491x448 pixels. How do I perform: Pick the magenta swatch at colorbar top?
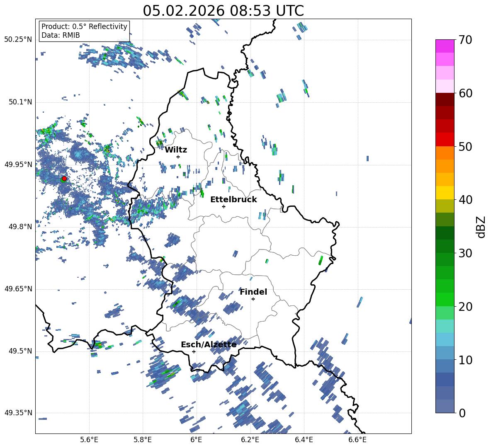tap(445, 46)
